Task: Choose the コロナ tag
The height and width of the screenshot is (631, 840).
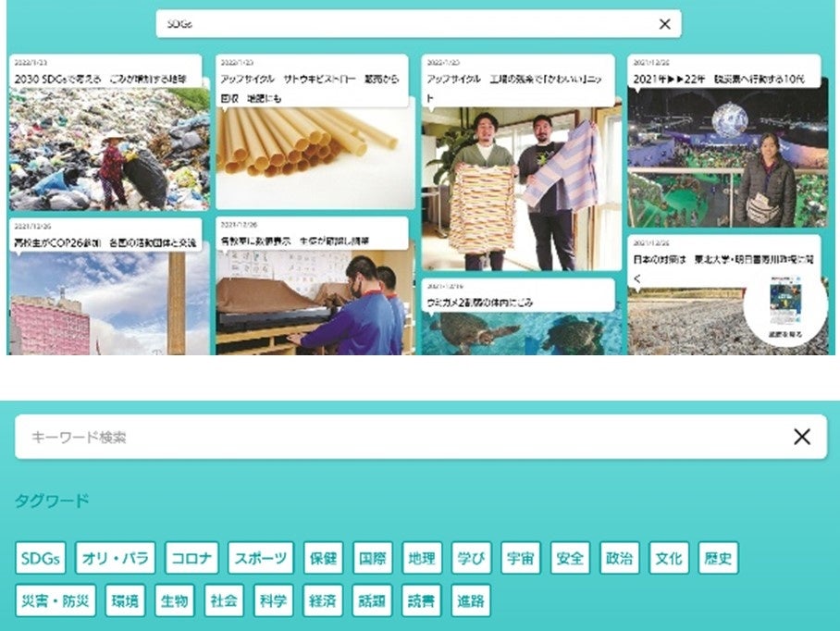Action: (x=191, y=558)
